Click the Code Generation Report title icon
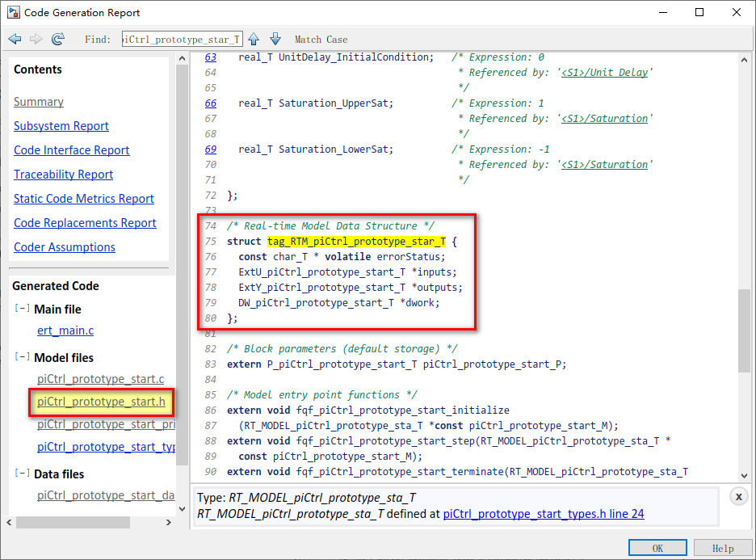This screenshot has height=560, width=756. 14,13
